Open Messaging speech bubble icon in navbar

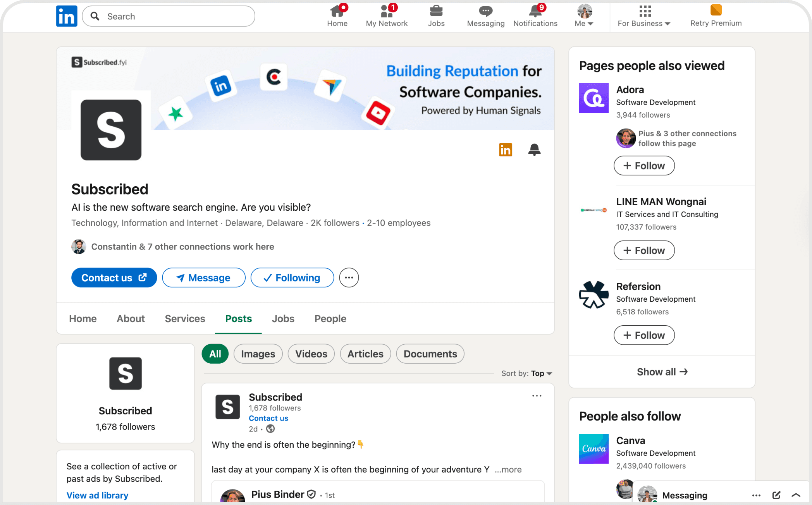485,11
